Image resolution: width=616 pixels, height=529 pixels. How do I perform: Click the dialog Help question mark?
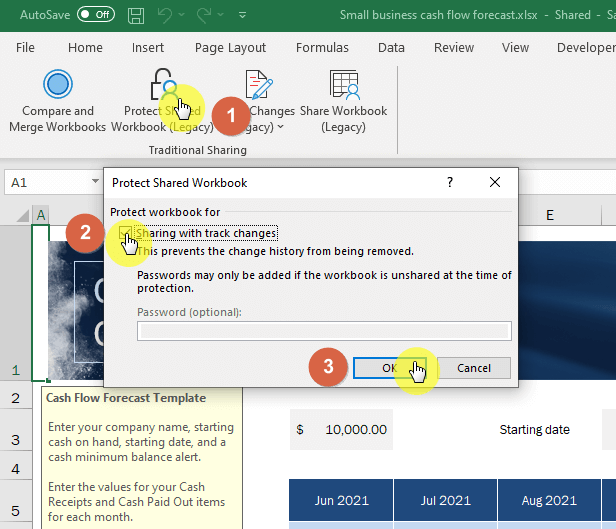(450, 182)
